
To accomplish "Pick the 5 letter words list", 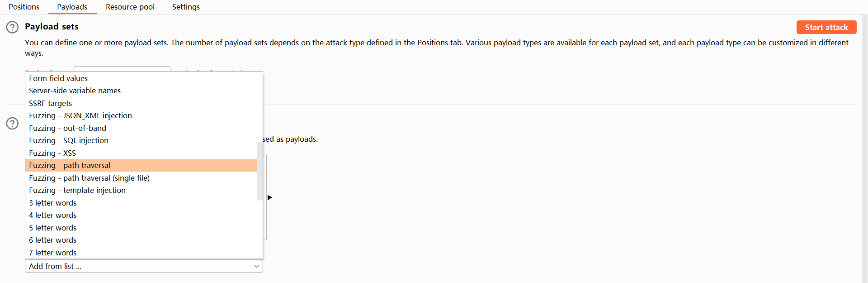I will coord(53,228).
